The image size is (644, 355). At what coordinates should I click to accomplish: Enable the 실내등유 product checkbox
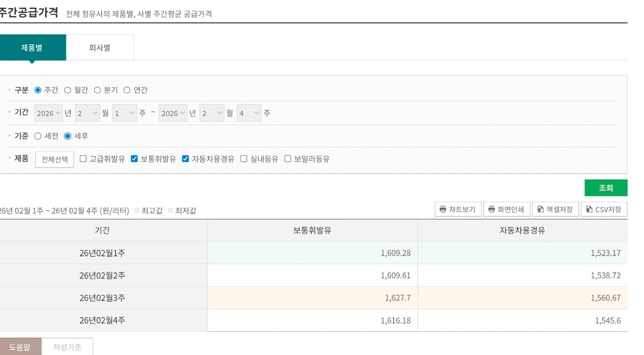pos(244,159)
